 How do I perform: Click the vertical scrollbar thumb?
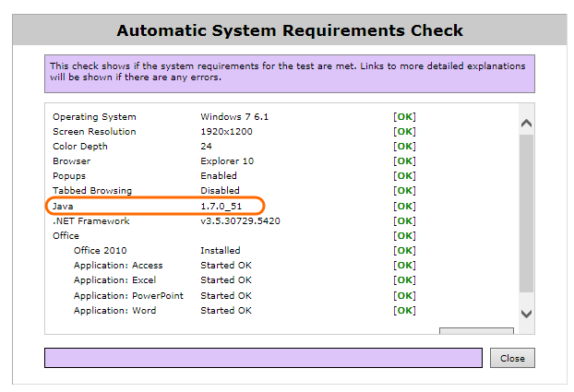pos(526,212)
